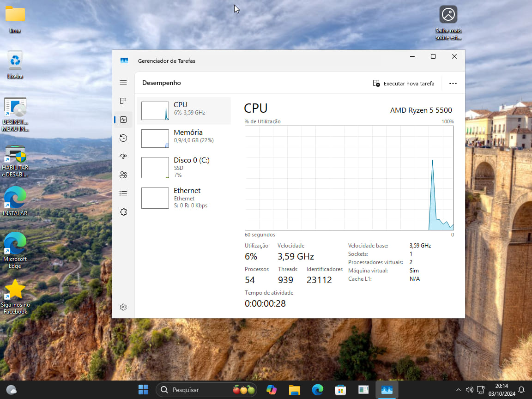Select Disco 0 (C:) performance item
This screenshot has width=532, height=399.
[184, 167]
